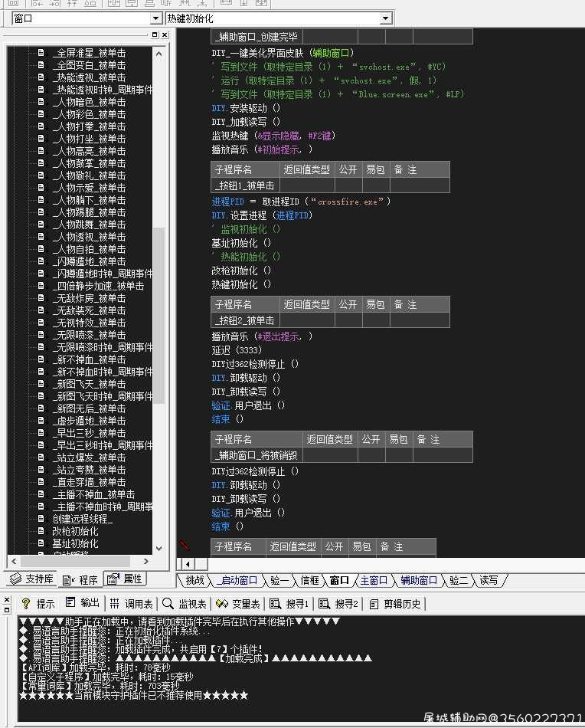Open the 变量表 tab

click(238, 604)
